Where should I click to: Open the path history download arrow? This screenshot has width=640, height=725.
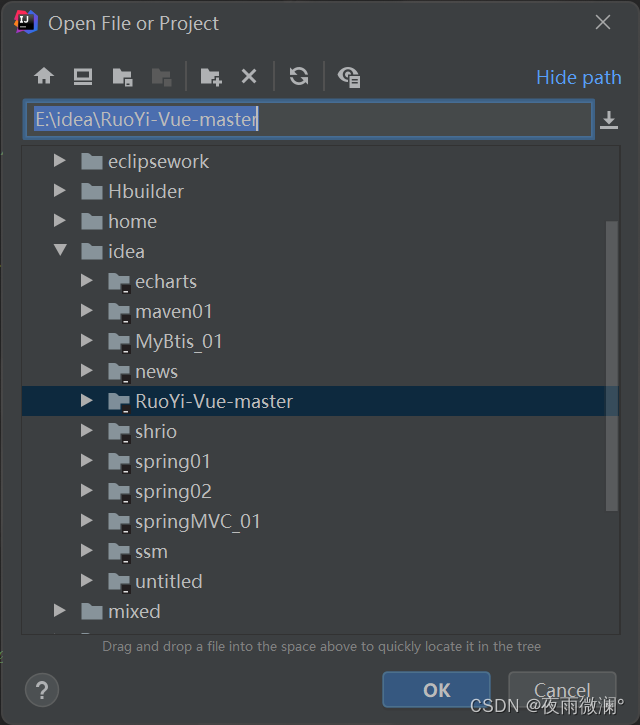609,121
